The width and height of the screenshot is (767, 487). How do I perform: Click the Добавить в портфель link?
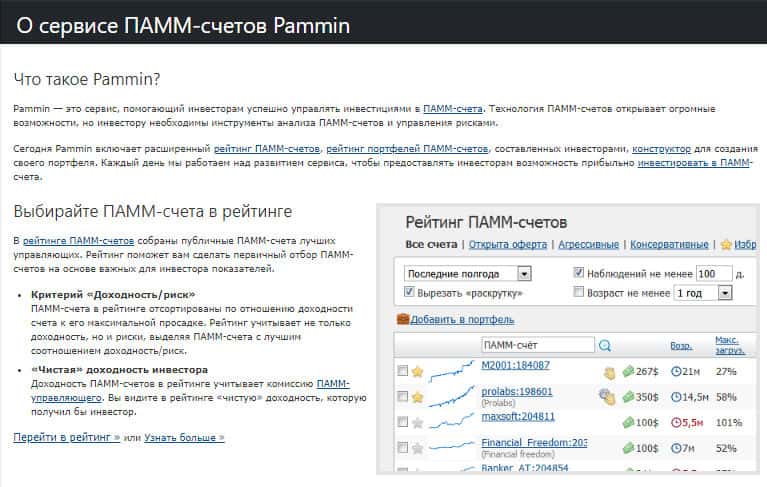pos(462,320)
